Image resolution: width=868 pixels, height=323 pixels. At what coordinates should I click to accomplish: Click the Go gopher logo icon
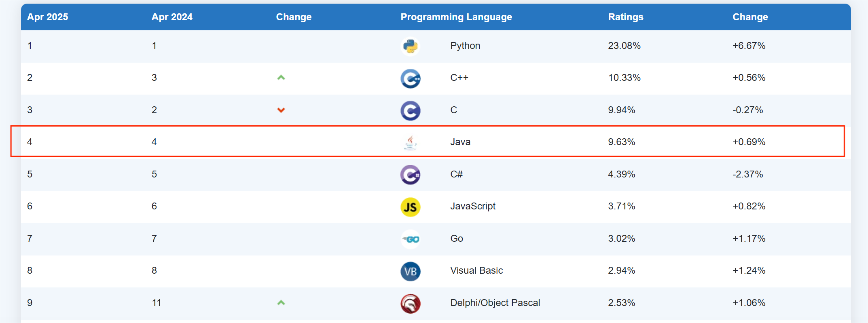coord(410,239)
